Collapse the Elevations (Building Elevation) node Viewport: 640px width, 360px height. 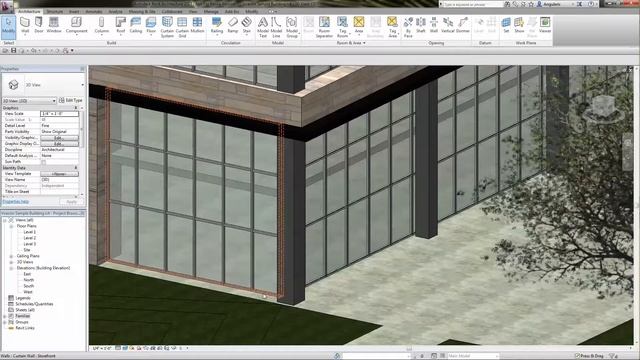(x=11, y=268)
